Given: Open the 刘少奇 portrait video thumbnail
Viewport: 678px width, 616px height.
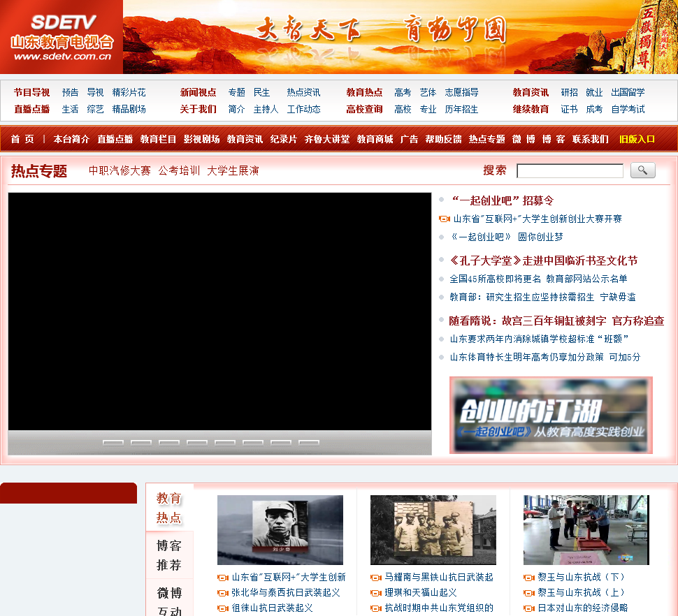Looking at the screenshot, I should [x=280, y=530].
